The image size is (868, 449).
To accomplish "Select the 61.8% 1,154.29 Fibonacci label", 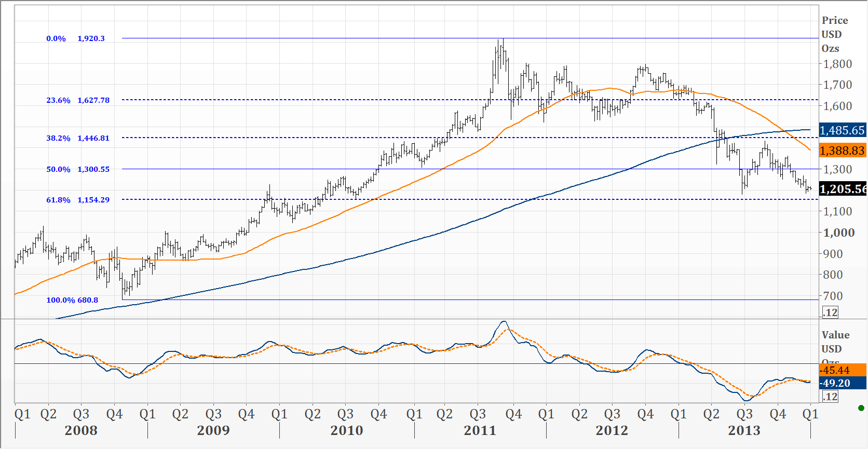I will pyautogui.click(x=78, y=200).
